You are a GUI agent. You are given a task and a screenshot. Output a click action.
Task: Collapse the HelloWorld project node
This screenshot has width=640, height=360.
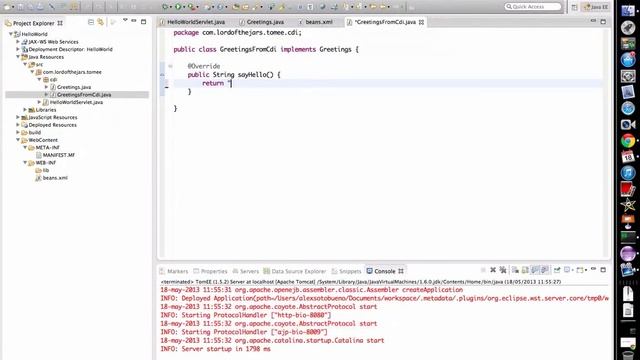(x=11, y=34)
